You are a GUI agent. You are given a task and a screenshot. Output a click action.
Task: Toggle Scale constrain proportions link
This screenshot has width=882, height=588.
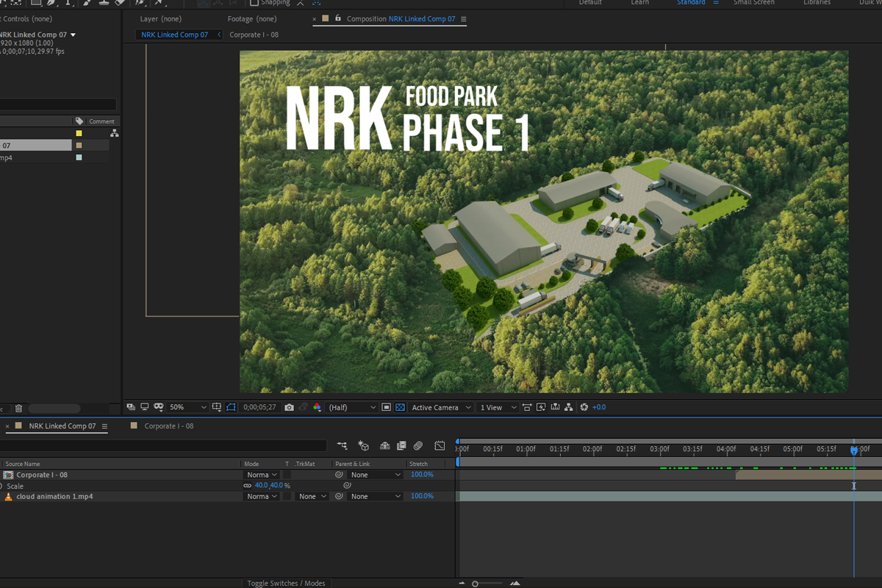coord(248,486)
